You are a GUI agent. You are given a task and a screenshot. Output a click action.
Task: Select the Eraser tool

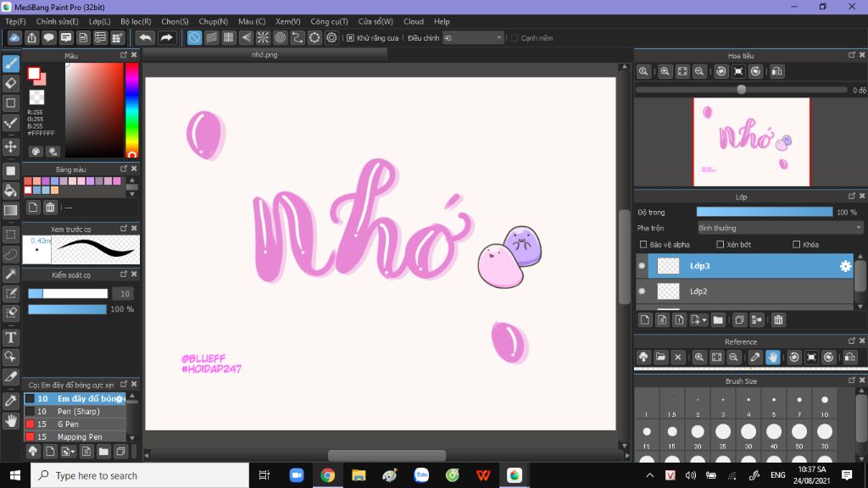pyautogui.click(x=11, y=84)
